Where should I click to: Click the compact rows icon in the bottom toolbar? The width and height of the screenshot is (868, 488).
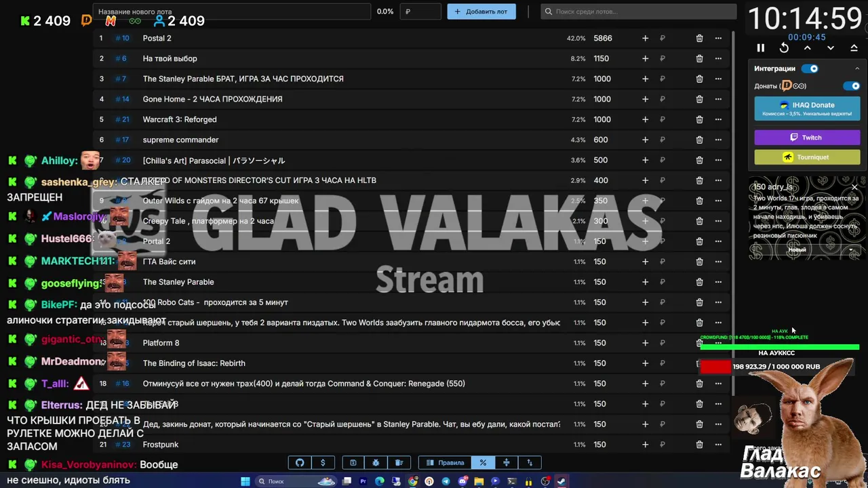pyautogui.click(x=506, y=463)
